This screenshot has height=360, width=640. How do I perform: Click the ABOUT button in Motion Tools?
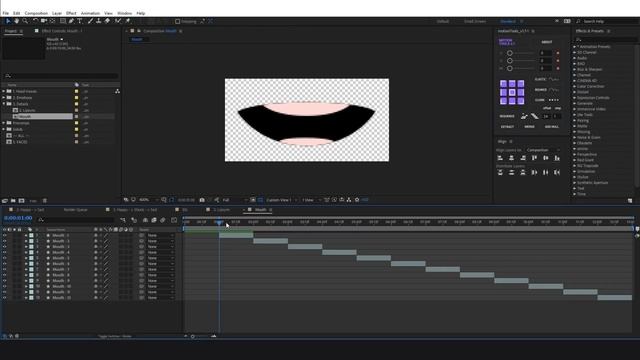(x=547, y=42)
